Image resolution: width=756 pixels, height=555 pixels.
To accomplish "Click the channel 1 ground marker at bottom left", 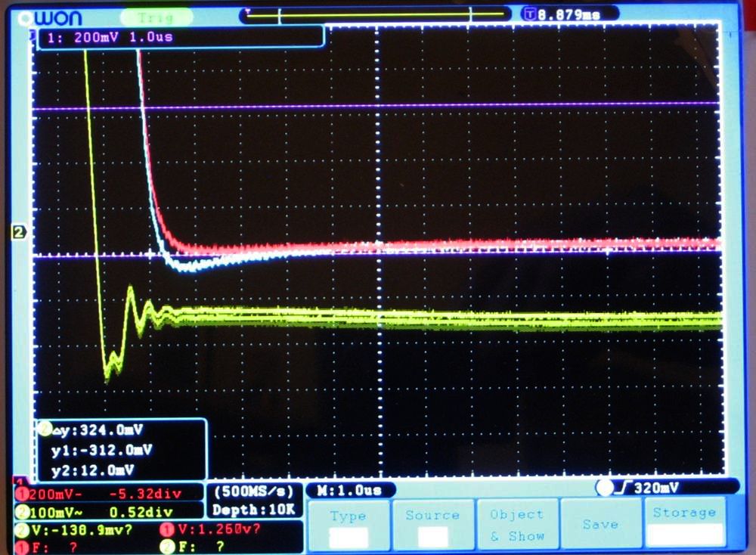I will pos(20,481).
